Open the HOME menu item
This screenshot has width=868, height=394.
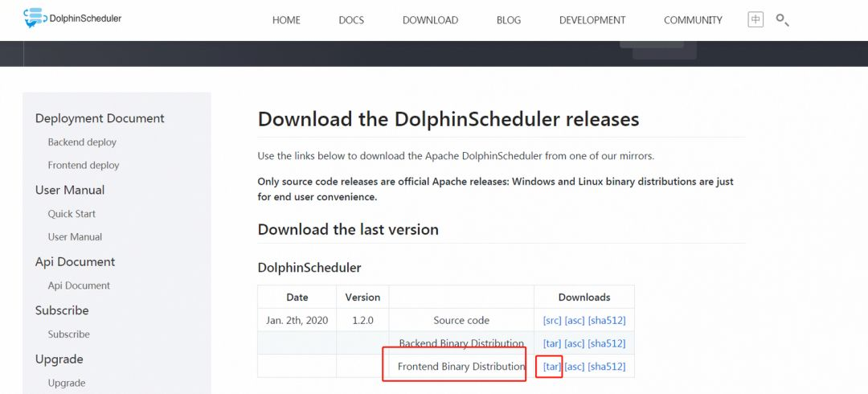(286, 20)
